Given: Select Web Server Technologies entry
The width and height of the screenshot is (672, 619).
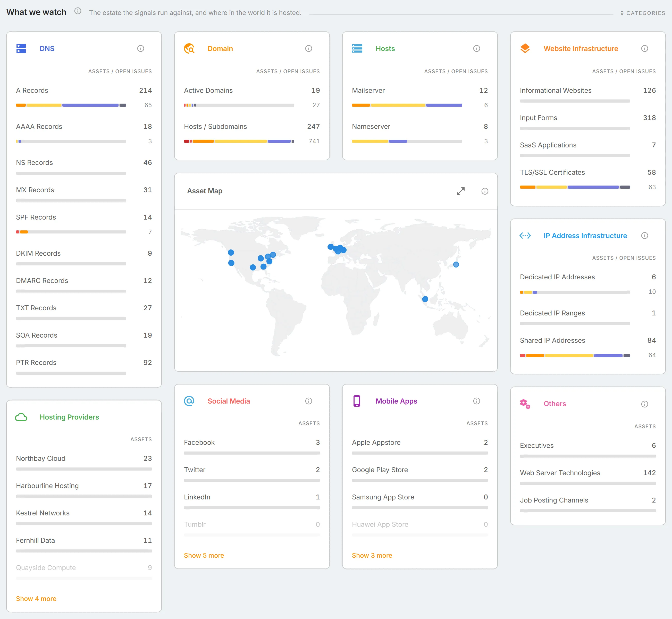Looking at the screenshot, I should 588,477.
